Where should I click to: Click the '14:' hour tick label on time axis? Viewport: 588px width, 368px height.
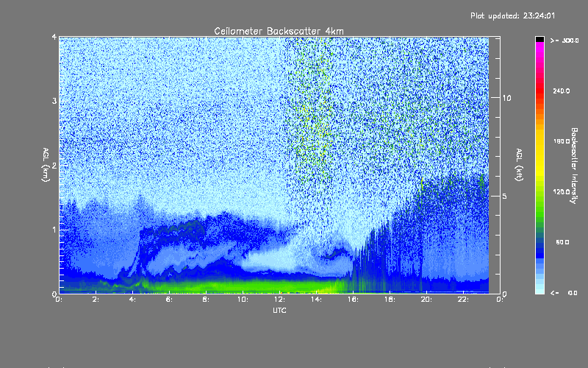[x=316, y=300]
